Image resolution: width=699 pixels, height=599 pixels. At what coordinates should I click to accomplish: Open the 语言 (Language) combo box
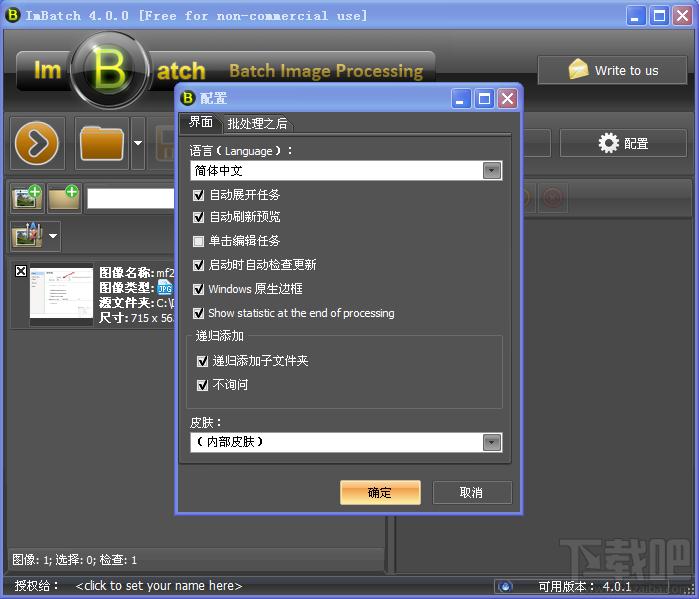(346, 170)
